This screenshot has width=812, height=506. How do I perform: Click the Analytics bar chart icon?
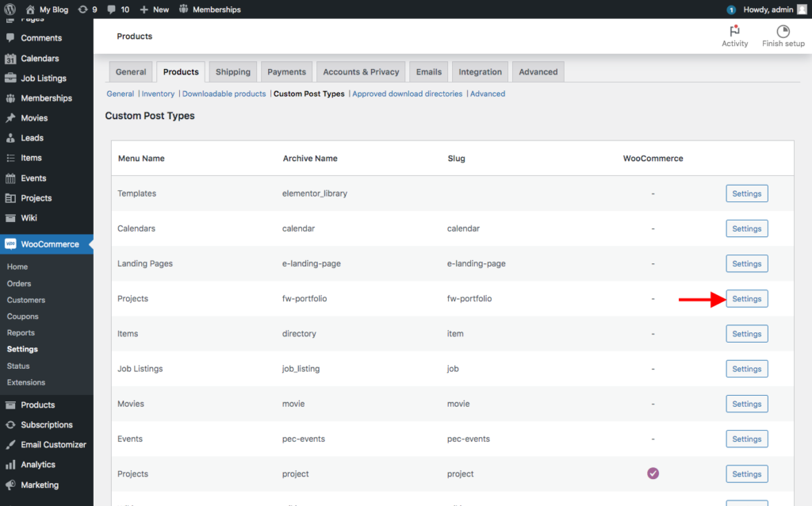[x=10, y=465]
